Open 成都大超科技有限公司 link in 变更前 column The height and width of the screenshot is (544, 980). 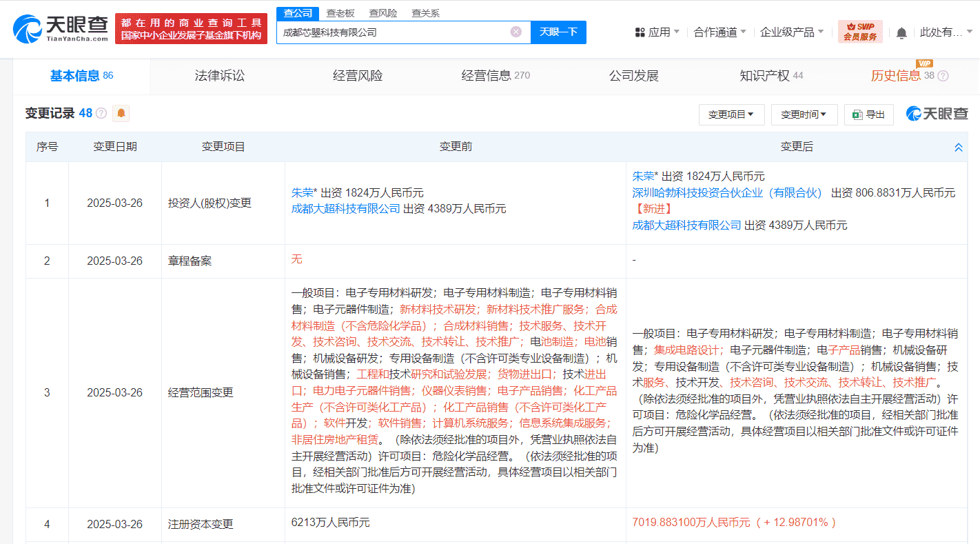tap(346, 208)
